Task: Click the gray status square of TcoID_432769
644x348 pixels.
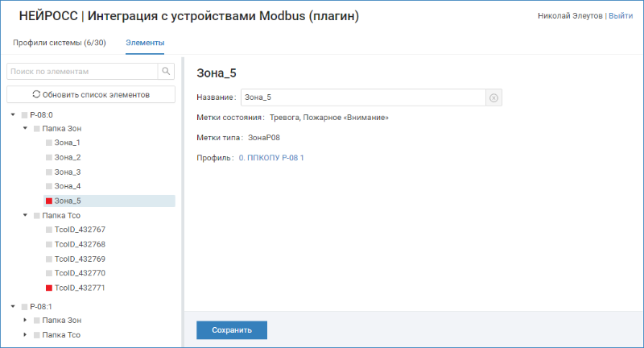Action: pyautogui.click(x=49, y=259)
